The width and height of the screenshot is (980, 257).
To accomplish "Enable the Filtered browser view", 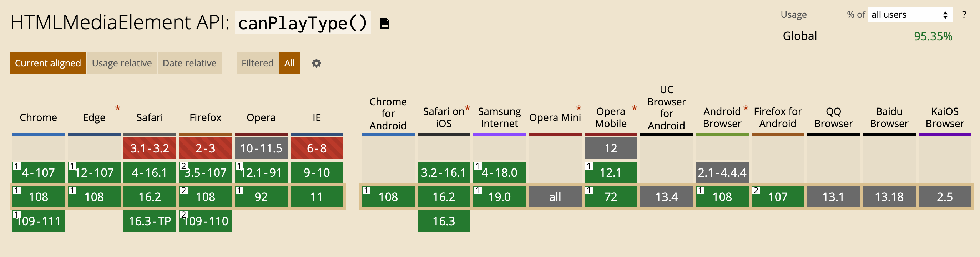I will coord(258,63).
